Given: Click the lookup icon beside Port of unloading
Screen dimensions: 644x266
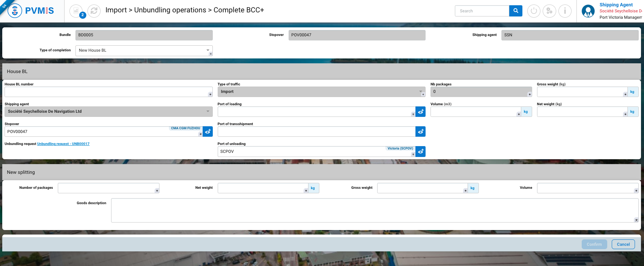Looking at the screenshot, I should click(421, 151).
